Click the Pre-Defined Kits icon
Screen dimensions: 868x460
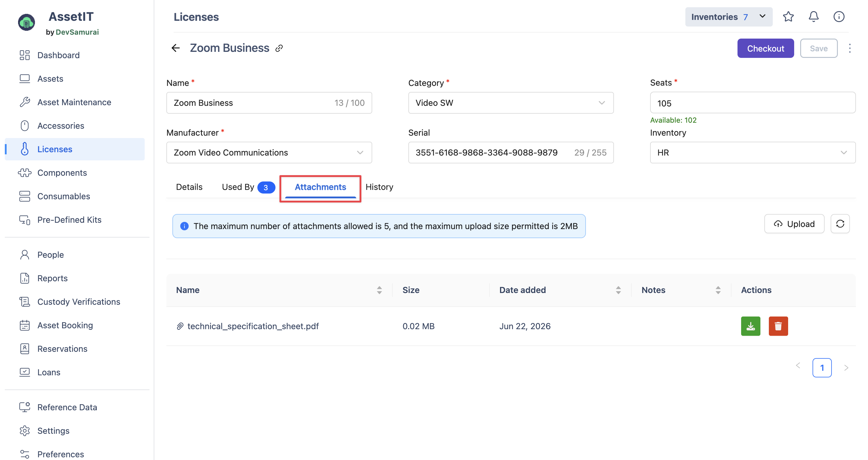coord(25,220)
